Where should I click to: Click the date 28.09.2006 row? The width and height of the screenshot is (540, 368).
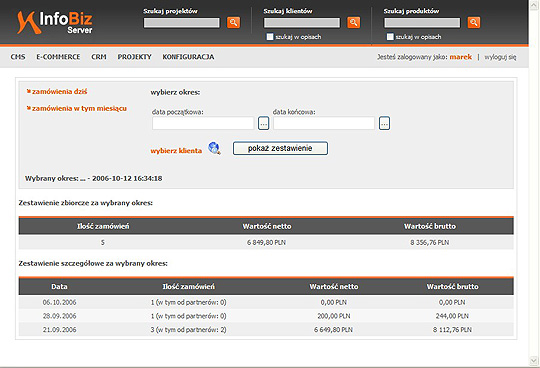pos(266,316)
